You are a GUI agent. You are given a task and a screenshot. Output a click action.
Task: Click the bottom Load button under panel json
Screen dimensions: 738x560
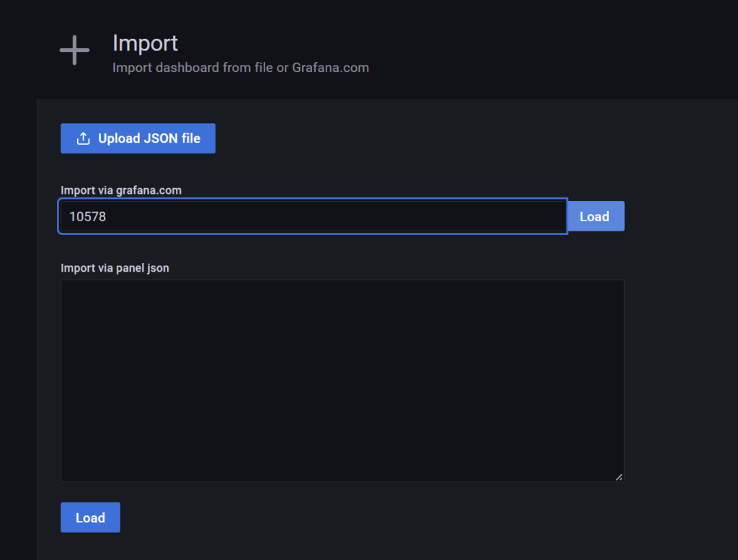tap(90, 517)
